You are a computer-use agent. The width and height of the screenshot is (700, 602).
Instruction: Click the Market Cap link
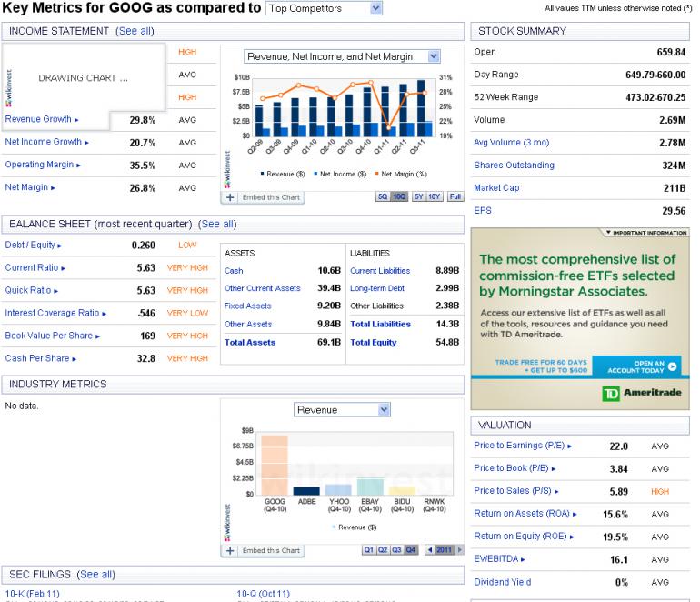(496, 188)
